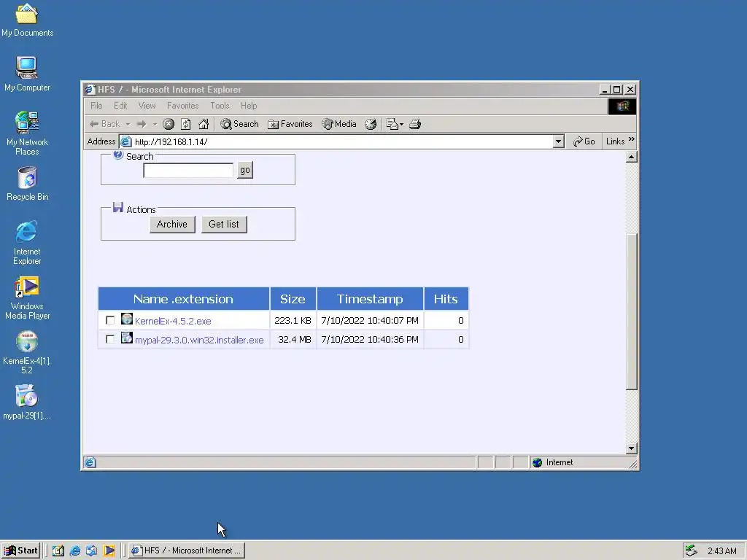747x560 pixels.
Task: Open the Search toolbar button
Action: (x=239, y=124)
